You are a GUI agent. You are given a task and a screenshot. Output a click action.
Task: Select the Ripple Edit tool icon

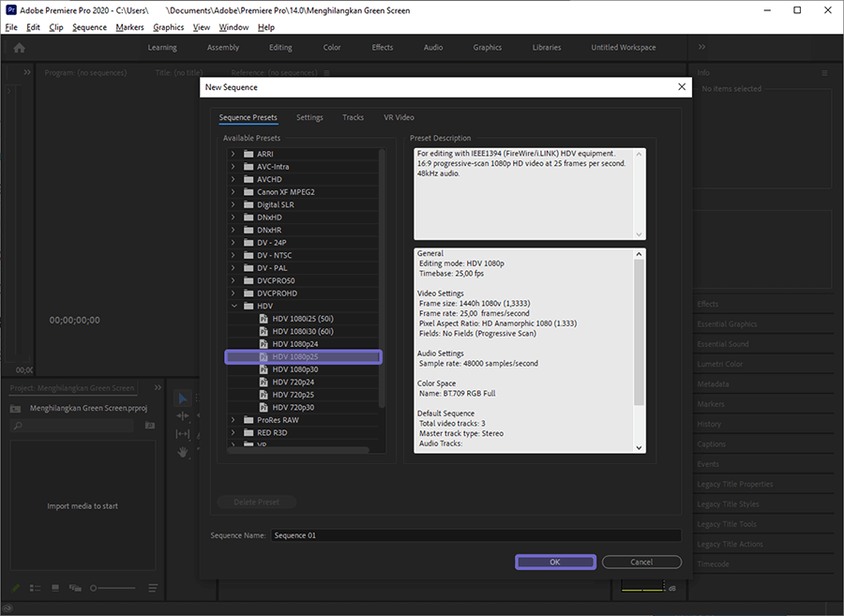point(183,416)
